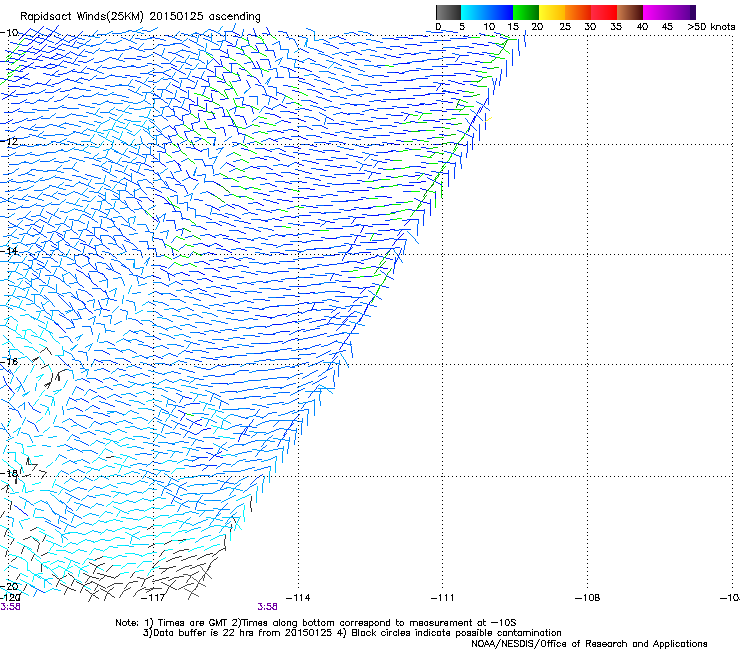Click the '-14' latitude label

[9, 251]
